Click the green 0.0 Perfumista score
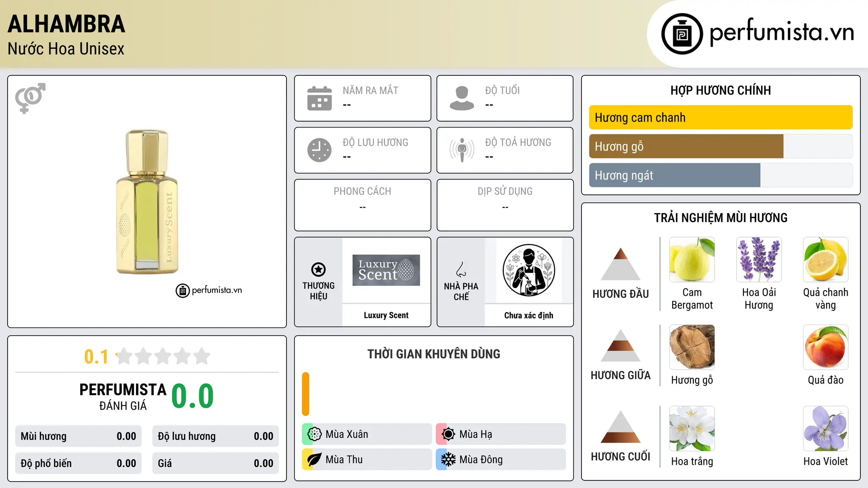 (192, 396)
